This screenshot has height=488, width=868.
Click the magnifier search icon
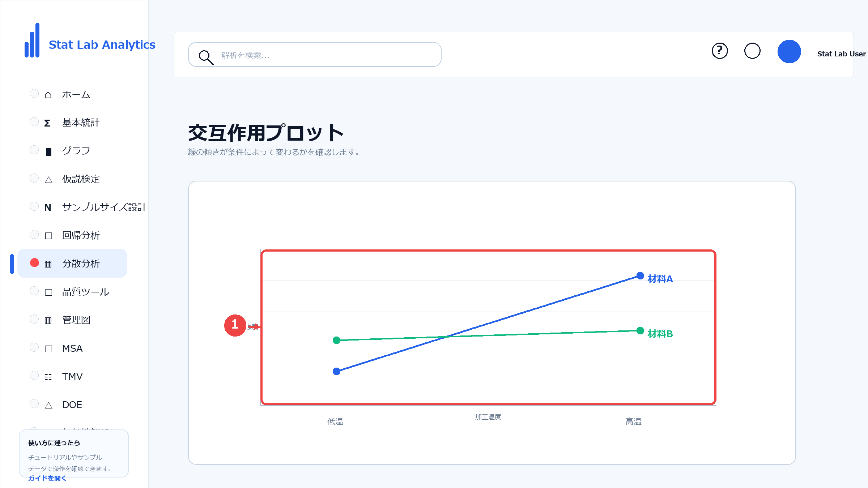pyautogui.click(x=206, y=57)
